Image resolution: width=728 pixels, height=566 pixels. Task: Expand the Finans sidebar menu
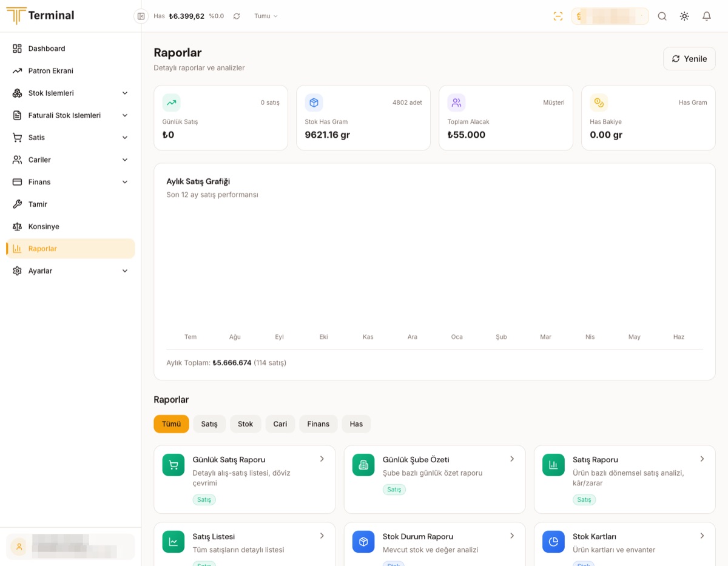70,182
